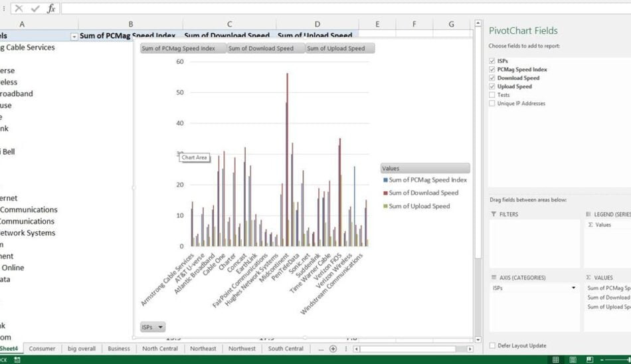This screenshot has height=364, width=631.
Task: Click the zoom slider in the status bar
Action: (618, 359)
